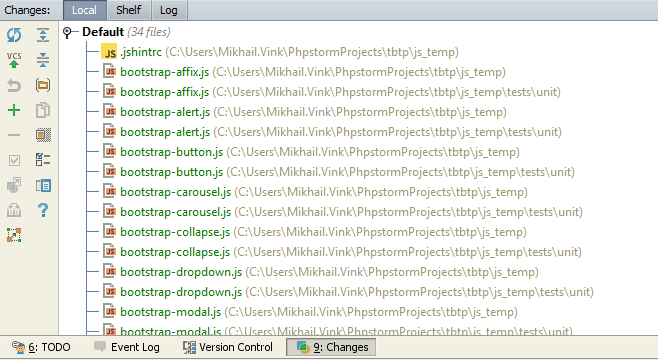
Task: Click the Revert (undo arrow) icon
Action: click(14, 85)
